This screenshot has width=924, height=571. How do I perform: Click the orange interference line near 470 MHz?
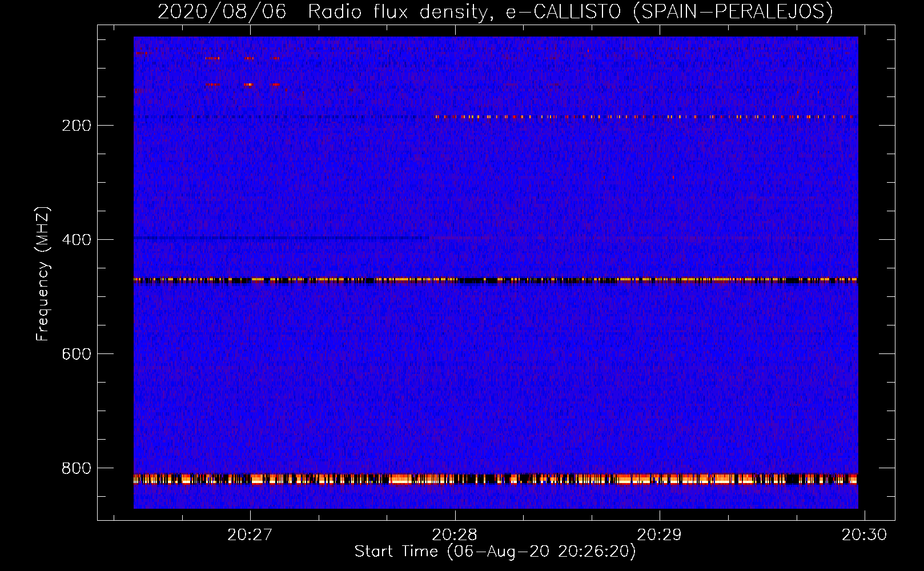click(496, 280)
